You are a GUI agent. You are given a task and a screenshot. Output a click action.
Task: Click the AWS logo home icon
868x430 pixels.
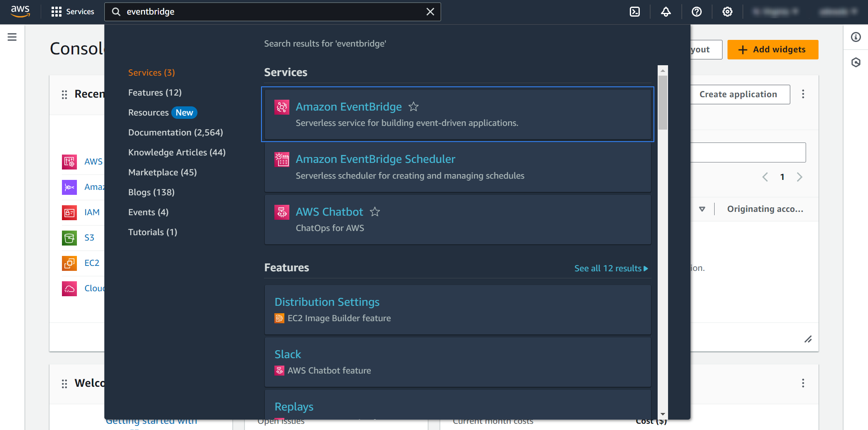pos(20,12)
